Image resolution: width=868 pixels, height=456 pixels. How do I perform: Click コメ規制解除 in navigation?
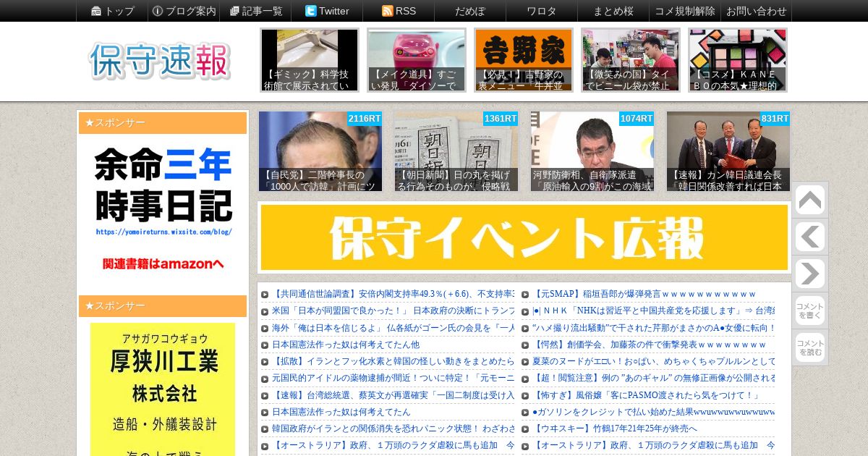685,11
